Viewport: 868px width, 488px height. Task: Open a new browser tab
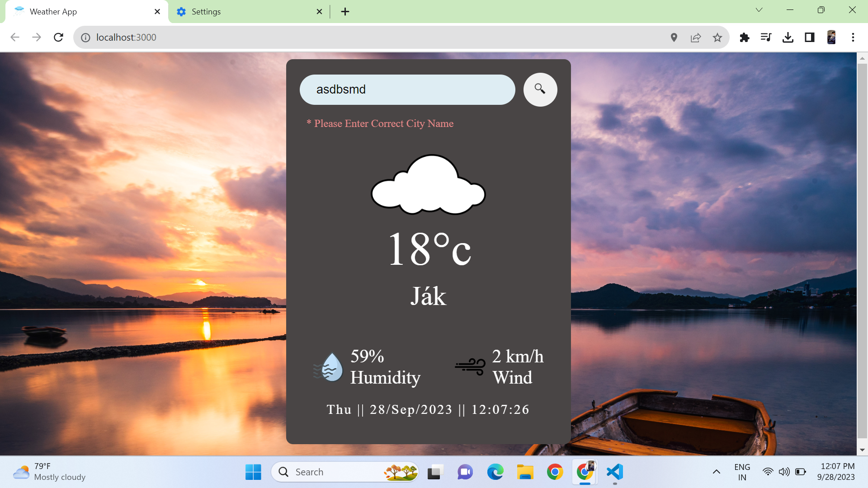pyautogui.click(x=345, y=11)
